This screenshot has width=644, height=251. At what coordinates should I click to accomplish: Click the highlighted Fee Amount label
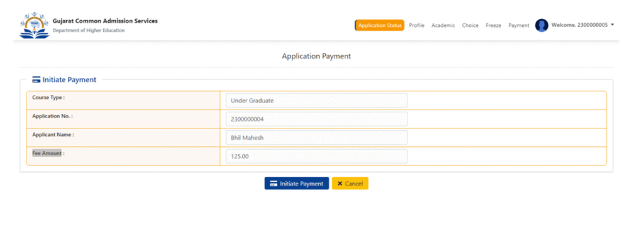click(x=47, y=153)
